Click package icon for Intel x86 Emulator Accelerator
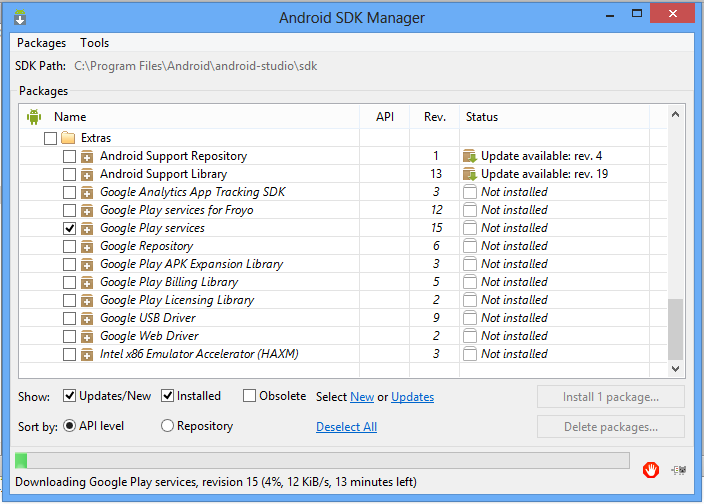The image size is (704, 504). click(87, 354)
